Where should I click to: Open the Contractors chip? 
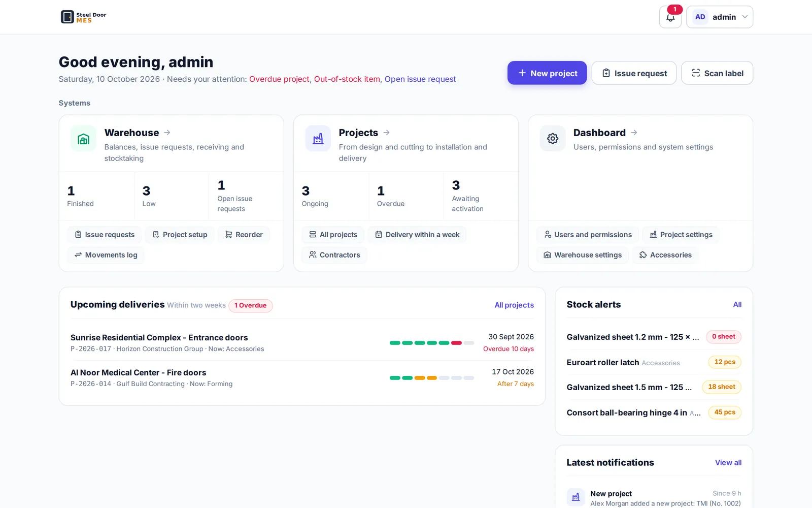[334, 255]
